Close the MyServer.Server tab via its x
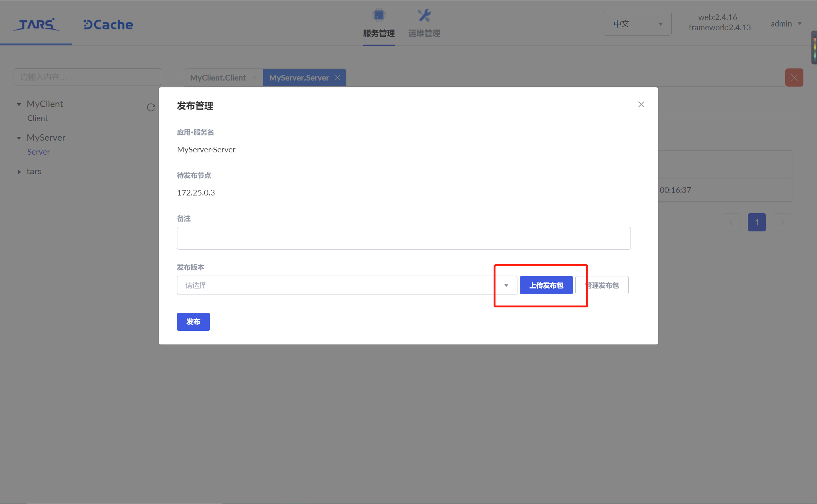This screenshot has width=817, height=504. click(x=337, y=78)
